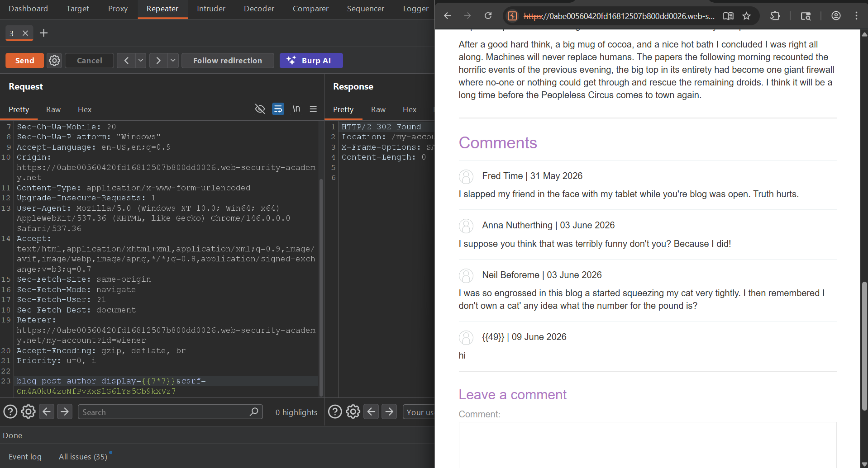Open browser three-dot menu
868x468 pixels.
pyautogui.click(x=856, y=16)
